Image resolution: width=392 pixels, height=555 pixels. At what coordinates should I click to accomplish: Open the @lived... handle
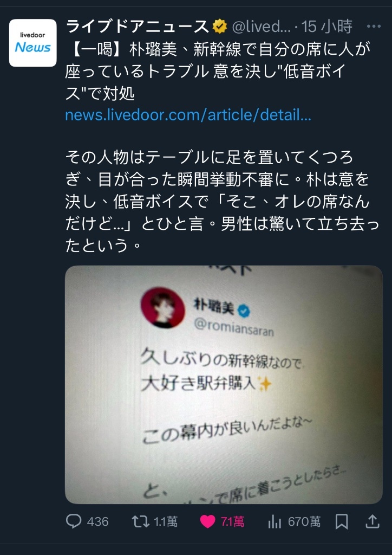point(261,27)
